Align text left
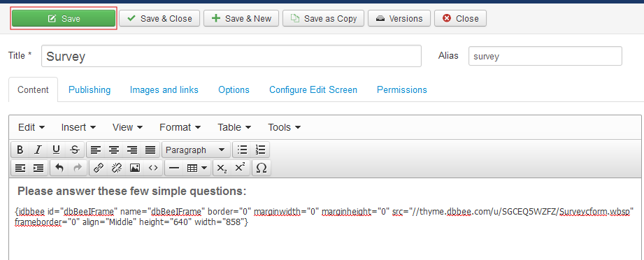This screenshot has height=260, width=644. tap(96, 150)
